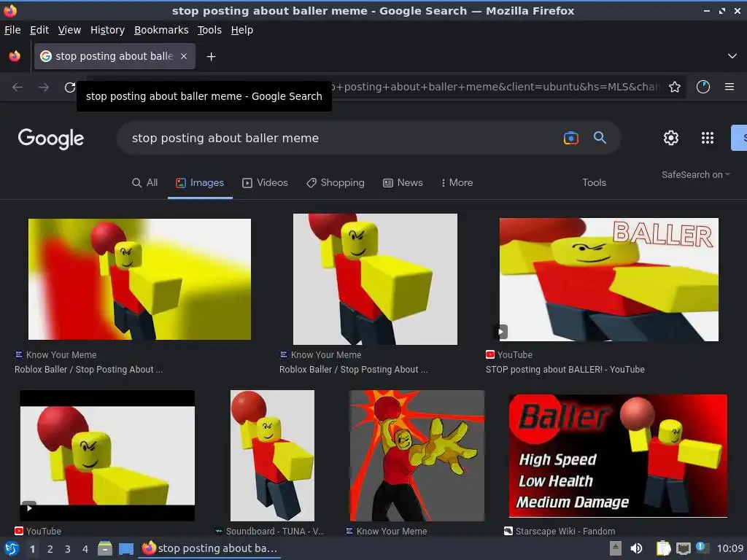
Task: Go forward with the forward arrow
Action: pyautogui.click(x=44, y=87)
